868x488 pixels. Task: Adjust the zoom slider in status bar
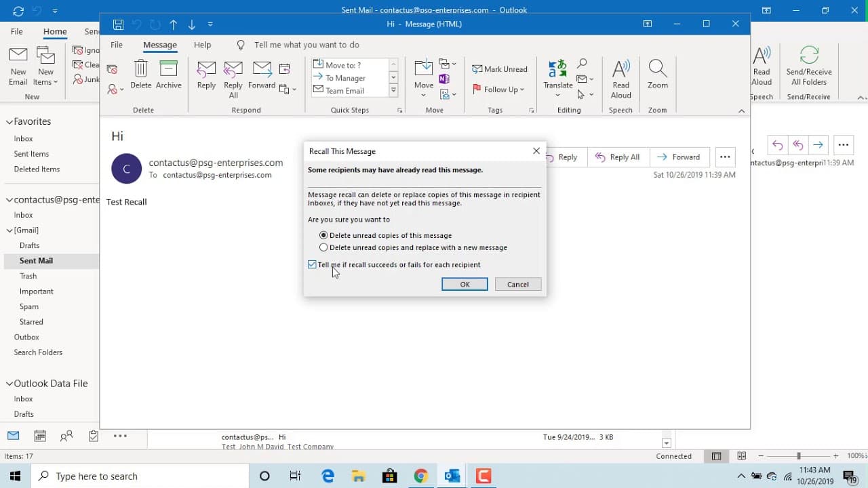(x=798, y=456)
